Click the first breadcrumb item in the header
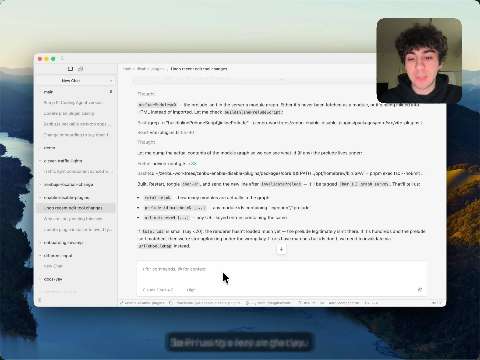 click(127, 69)
